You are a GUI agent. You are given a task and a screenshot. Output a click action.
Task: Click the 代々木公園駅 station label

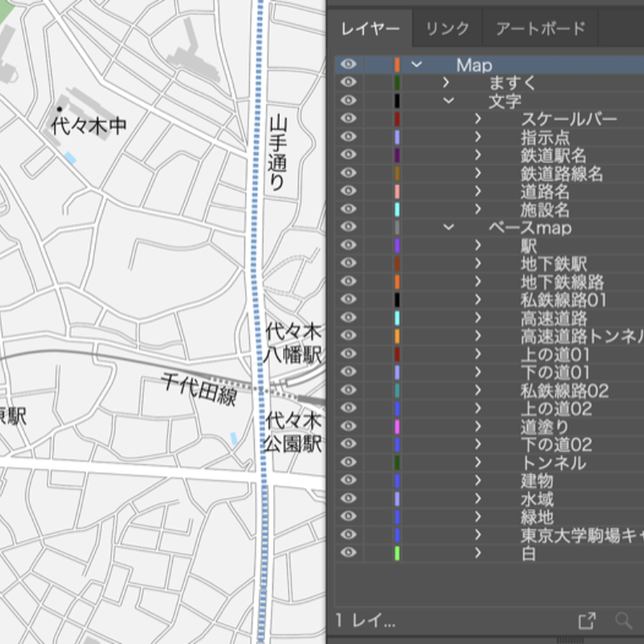[x=293, y=432]
